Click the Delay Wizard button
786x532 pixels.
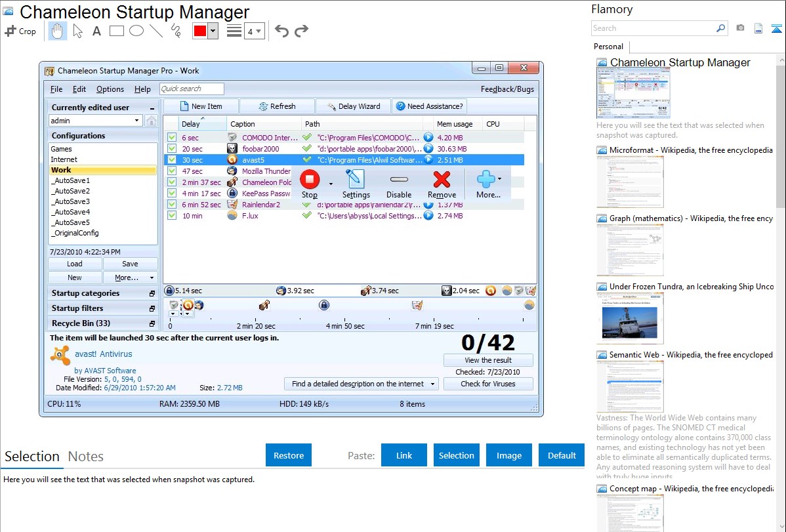(x=354, y=106)
